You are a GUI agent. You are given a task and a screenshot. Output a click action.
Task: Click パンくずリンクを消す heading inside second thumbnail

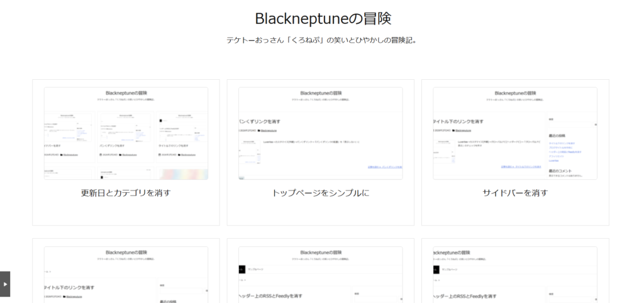(x=259, y=121)
